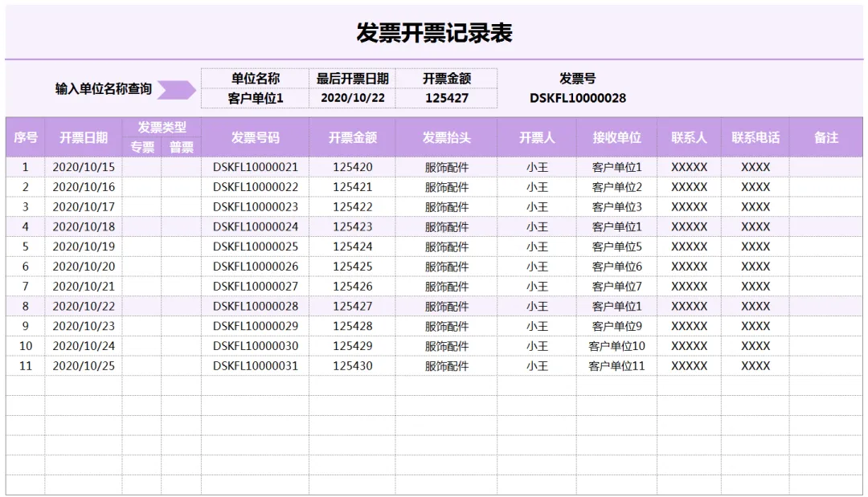Select the table row date 2020/10/22

pyautogui.click(x=84, y=306)
